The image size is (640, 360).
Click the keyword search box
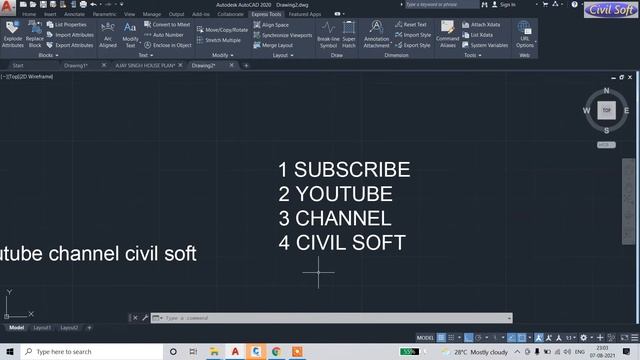pyautogui.click(x=441, y=4)
